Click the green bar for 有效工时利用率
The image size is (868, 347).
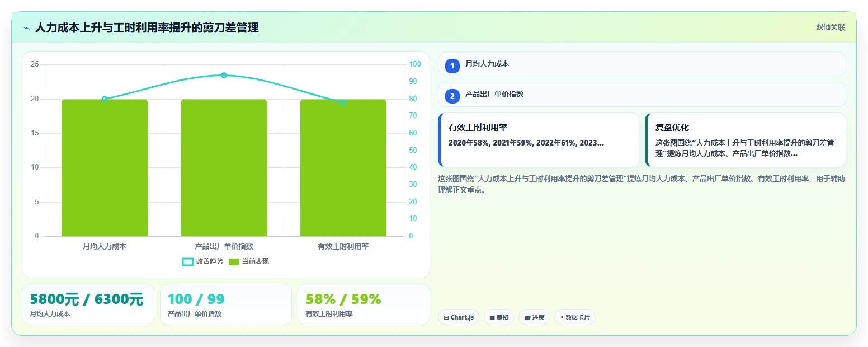[343, 168]
